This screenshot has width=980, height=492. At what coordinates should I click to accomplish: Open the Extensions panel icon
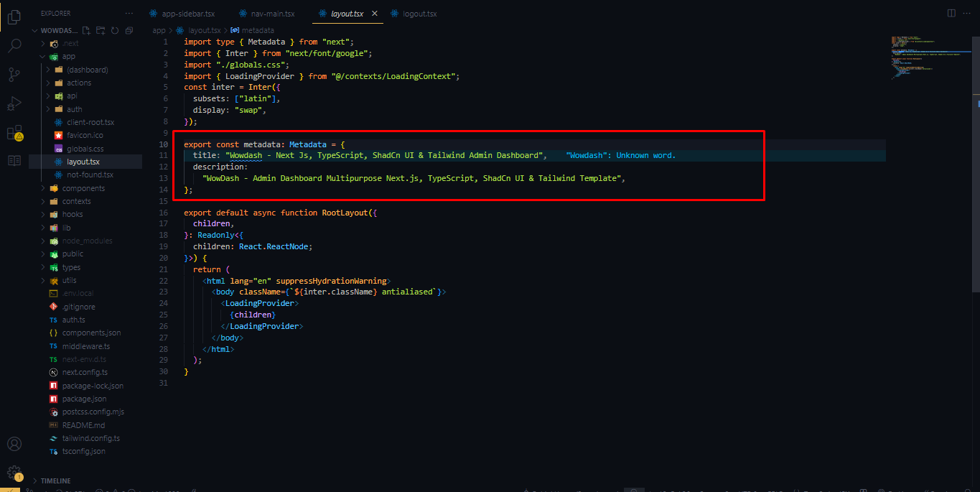click(x=14, y=133)
